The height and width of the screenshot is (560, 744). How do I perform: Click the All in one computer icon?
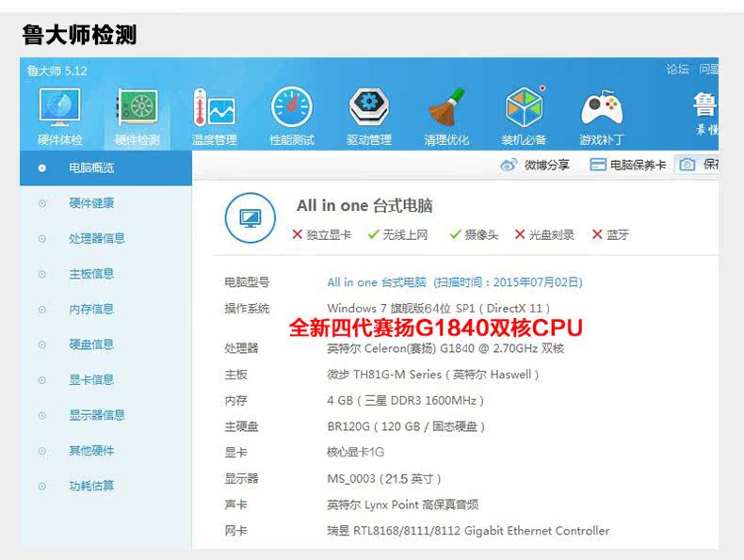(251, 218)
